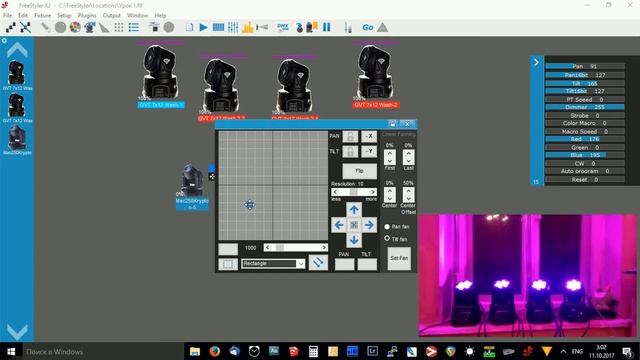The image size is (640, 360).
Task: Click the gray blackout triangle icon
Action: (x=382, y=27)
